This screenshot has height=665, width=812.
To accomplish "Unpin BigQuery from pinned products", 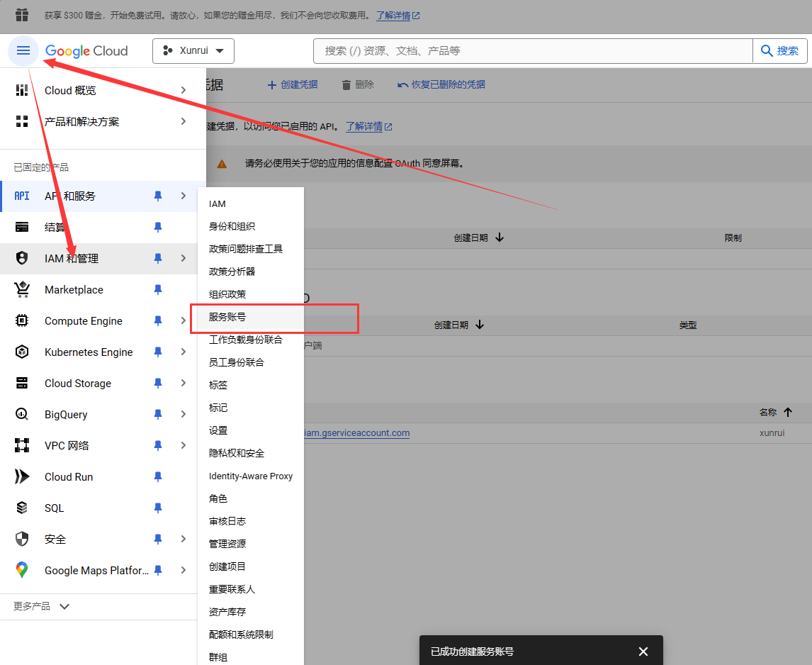I will [158, 414].
